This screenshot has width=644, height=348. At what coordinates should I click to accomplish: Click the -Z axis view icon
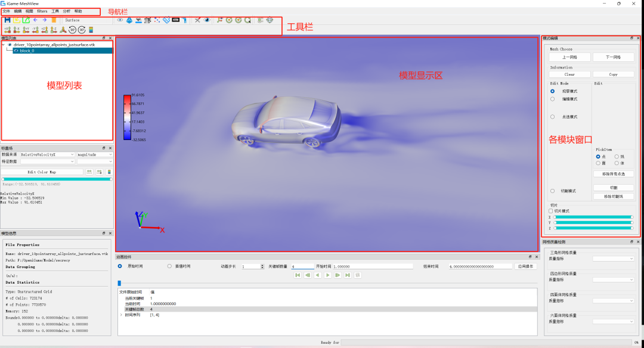tap(54, 29)
